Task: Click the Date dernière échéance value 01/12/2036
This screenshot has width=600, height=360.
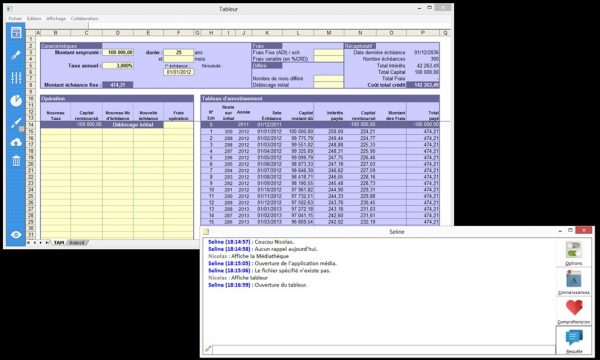Action: click(x=426, y=52)
